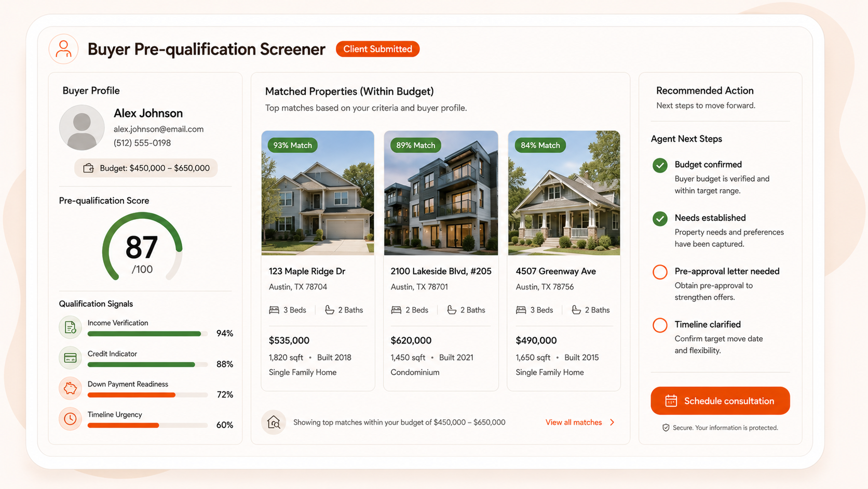Click the bed icon for 123 Maple Ridge Dr
Screen dimensions: 868x489
click(x=274, y=310)
